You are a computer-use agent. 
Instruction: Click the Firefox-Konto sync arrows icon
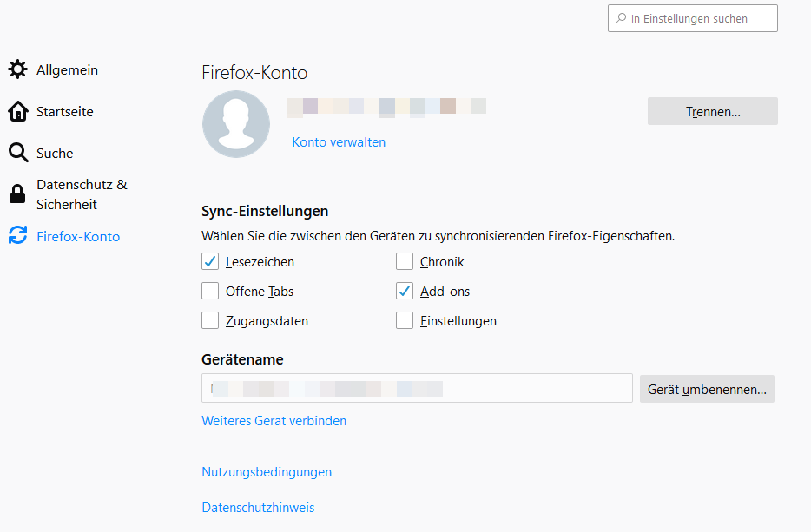pyautogui.click(x=17, y=236)
